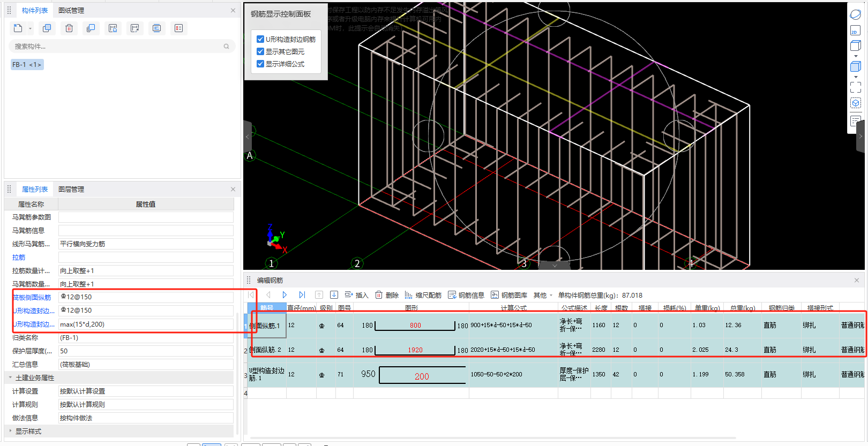Image resolution: width=868 pixels, height=446 pixels.
Task: Click the dashed rectangle fit-view icon
Action: [x=856, y=87]
